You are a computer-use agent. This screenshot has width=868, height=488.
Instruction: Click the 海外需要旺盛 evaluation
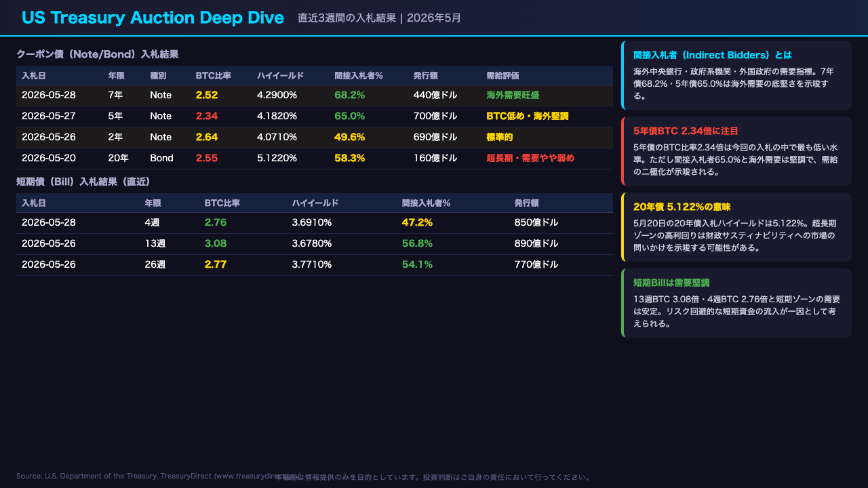pos(513,95)
